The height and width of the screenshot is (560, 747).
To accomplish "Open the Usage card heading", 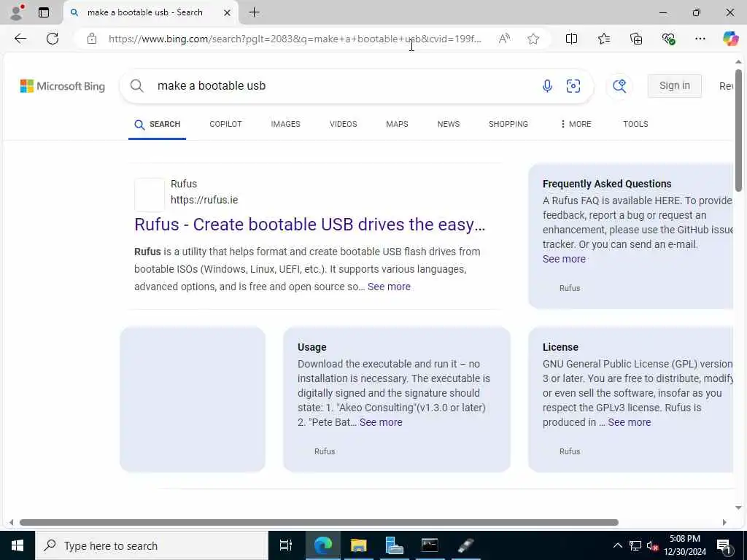I will pyautogui.click(x=312, y=347).
